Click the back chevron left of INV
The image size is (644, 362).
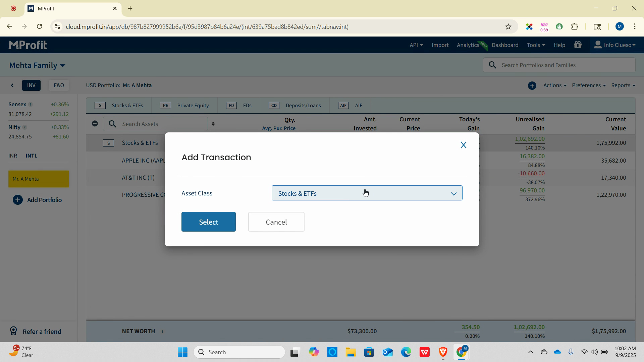12,85
